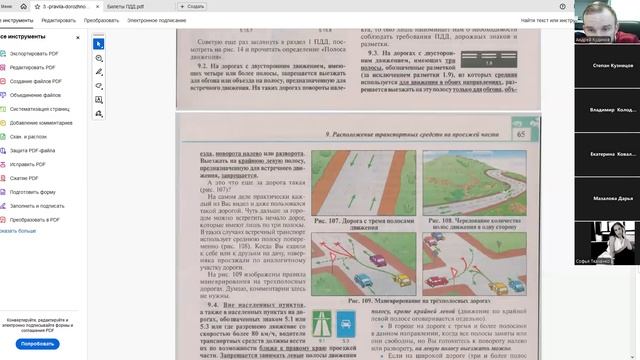Click the Показать больше link
Image resolution: width=640 pixels, height=360 pixels.
(x=18, y=231)
